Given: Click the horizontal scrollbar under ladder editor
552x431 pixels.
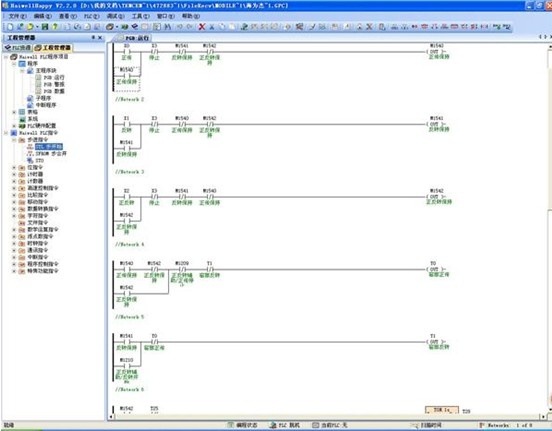Looking at the screenshot, I should tap(327, 417).
